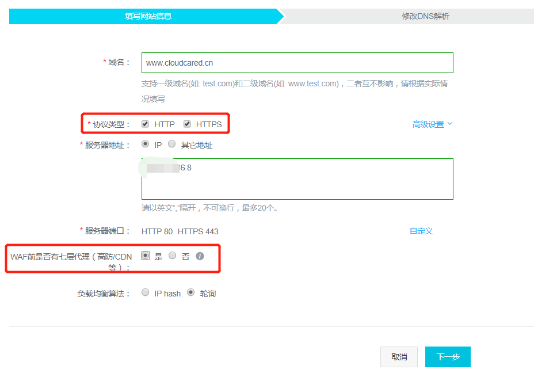Click the info icon beside WAF proxy option

click(200, 256)
